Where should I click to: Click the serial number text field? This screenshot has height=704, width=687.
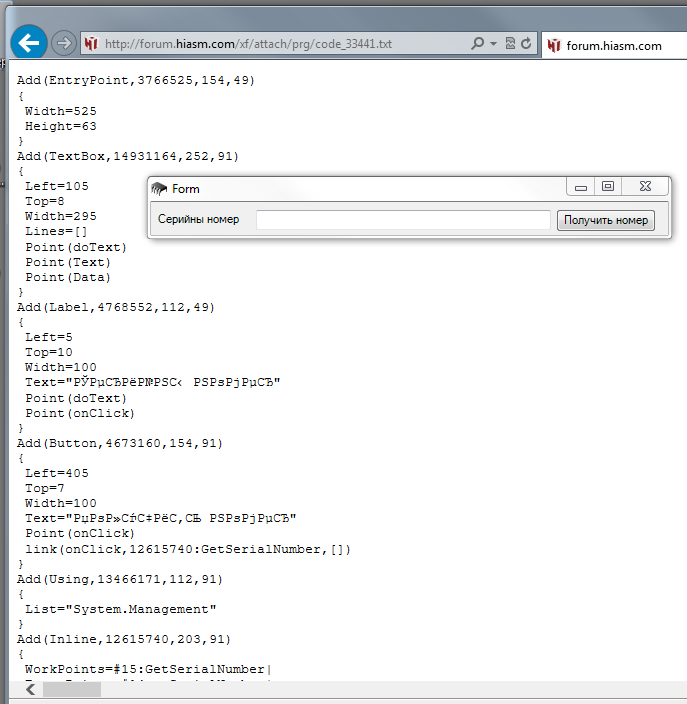click(x=403, y=220)
